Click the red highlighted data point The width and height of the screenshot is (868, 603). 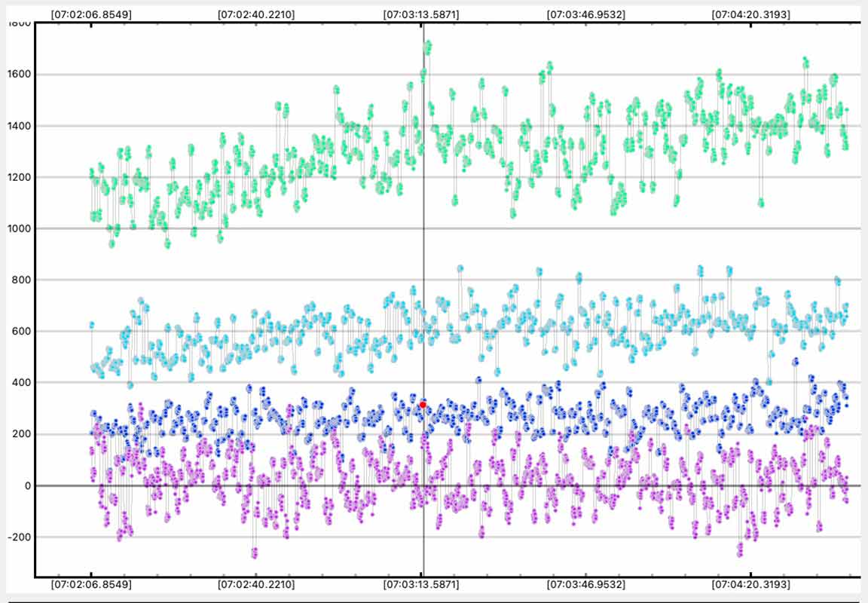tap(423, 405)
